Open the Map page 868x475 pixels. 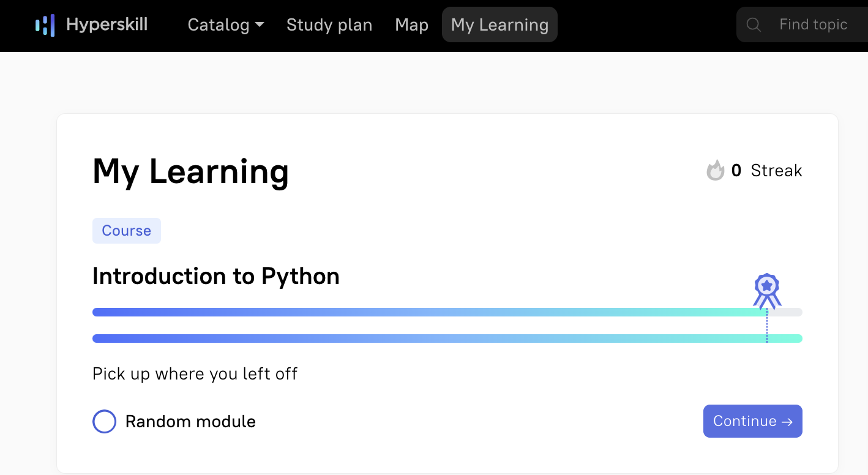pyautogui.click(x=412, y=25)
